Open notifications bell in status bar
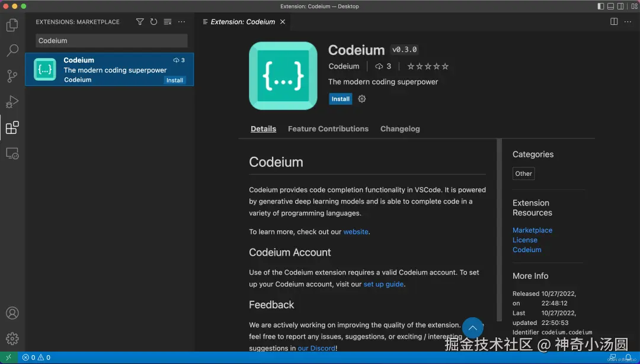Image resolution: width=640 pixels, height=364 pixels. point(628,357)
